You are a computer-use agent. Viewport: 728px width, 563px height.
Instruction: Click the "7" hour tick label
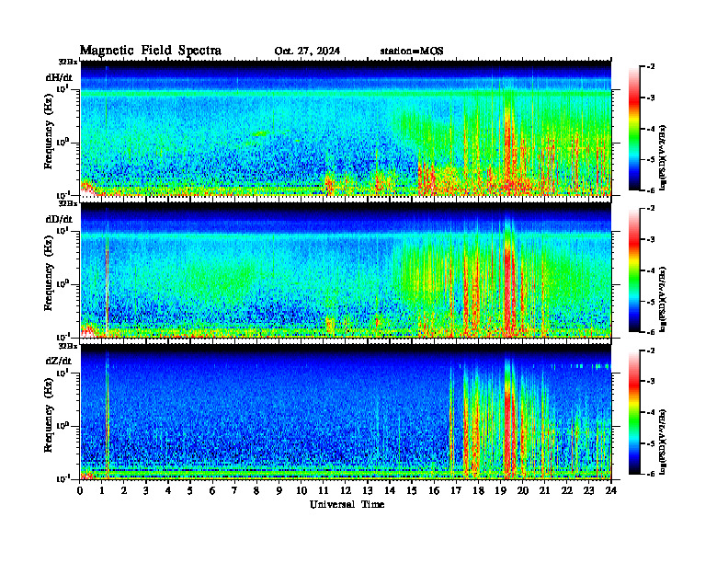[x=234, y=490]
